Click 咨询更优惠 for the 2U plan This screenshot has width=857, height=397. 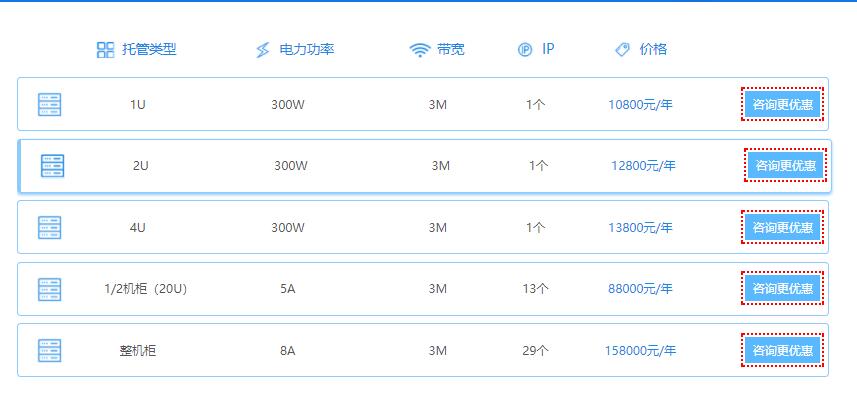(785, 166)
